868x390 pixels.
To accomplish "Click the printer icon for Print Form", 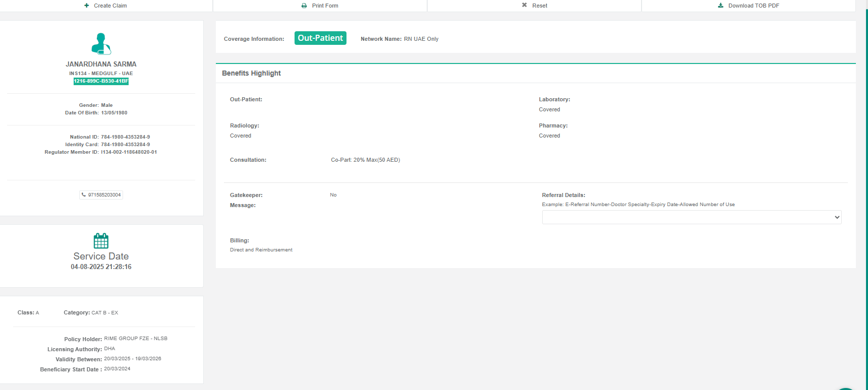I will pos(304,6).
